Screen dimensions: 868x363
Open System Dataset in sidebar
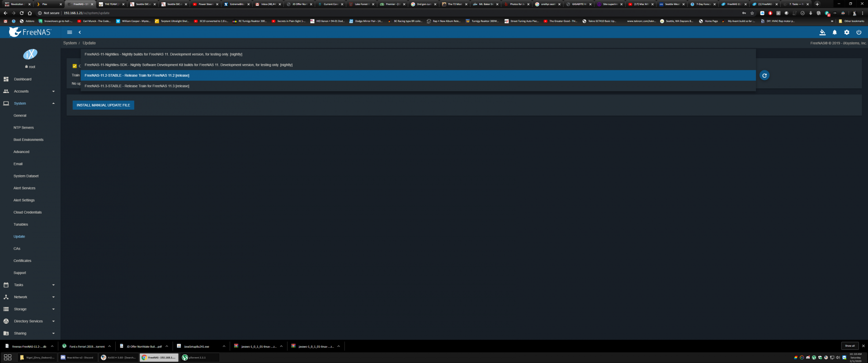pyautogui.click(x=26, y=176)
